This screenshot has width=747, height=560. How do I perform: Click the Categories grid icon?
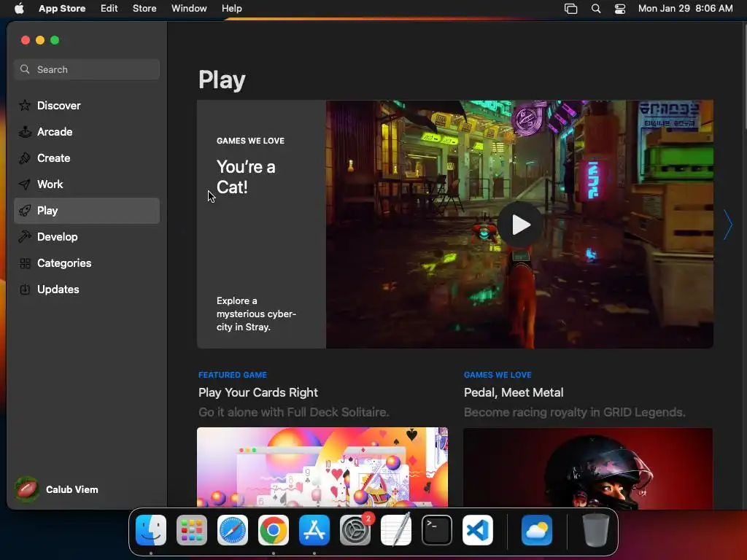click(x=25, y=262)
